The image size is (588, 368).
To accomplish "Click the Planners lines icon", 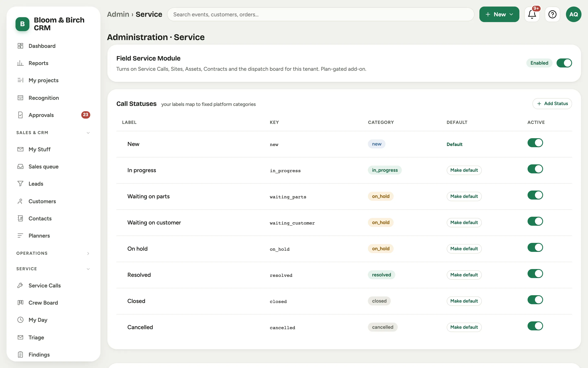I will point(20,236).
